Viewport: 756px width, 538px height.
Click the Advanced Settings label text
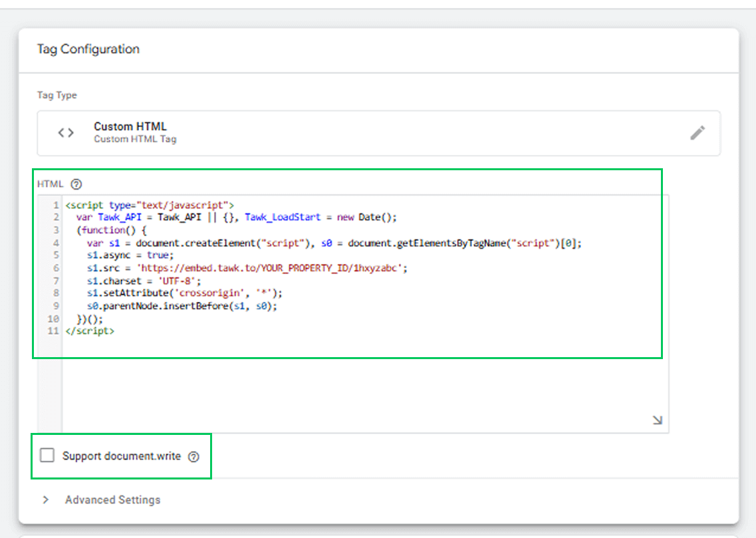[x=113, y=500]
